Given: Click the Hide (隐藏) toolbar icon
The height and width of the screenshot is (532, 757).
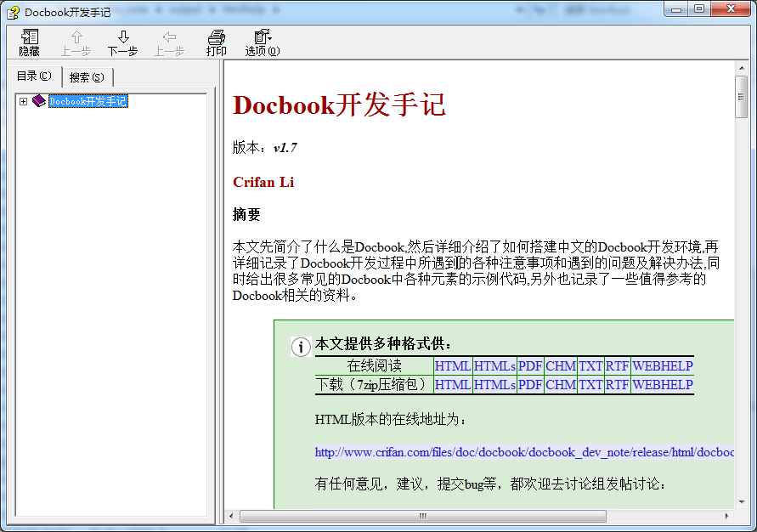Looking at the screenshot, I should coord(30,43).
